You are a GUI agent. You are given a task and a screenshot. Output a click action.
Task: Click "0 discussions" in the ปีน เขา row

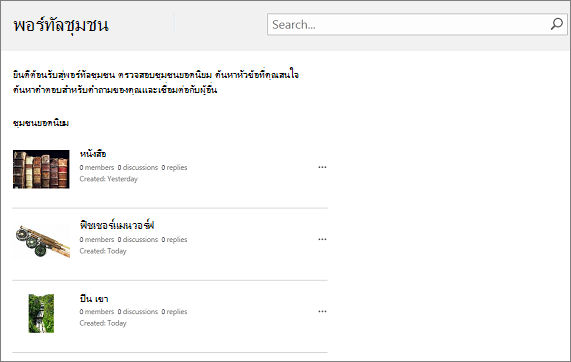point(138,312)
